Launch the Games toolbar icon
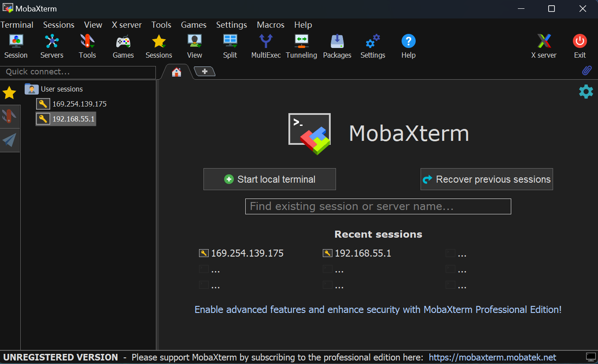Image resolution: width=598 pixels, height=364 pixels. [123, 46]
